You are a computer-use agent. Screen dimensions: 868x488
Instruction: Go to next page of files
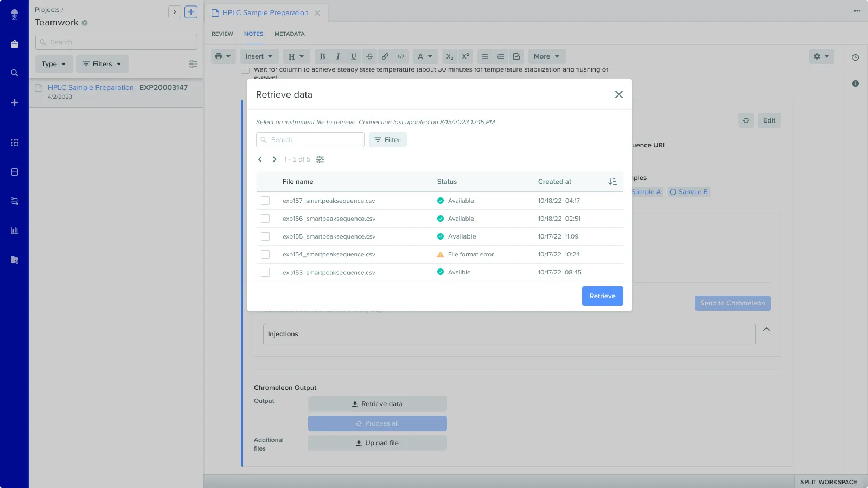click(x=275, y=159)
